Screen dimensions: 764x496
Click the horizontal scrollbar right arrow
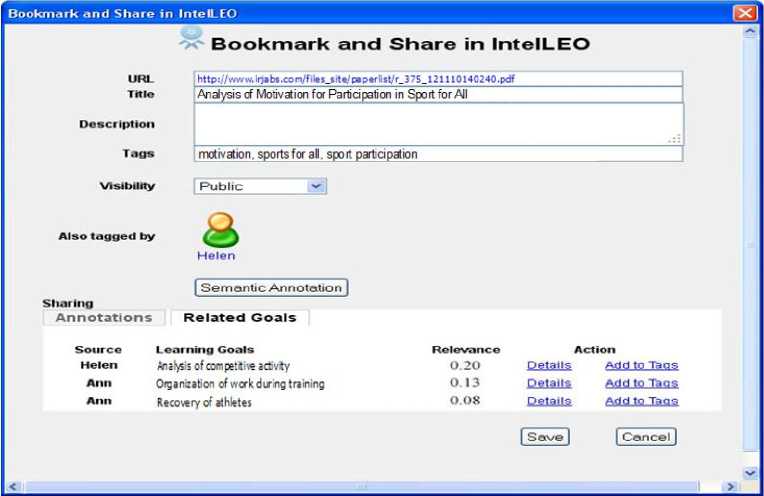(x=730, y=486)
